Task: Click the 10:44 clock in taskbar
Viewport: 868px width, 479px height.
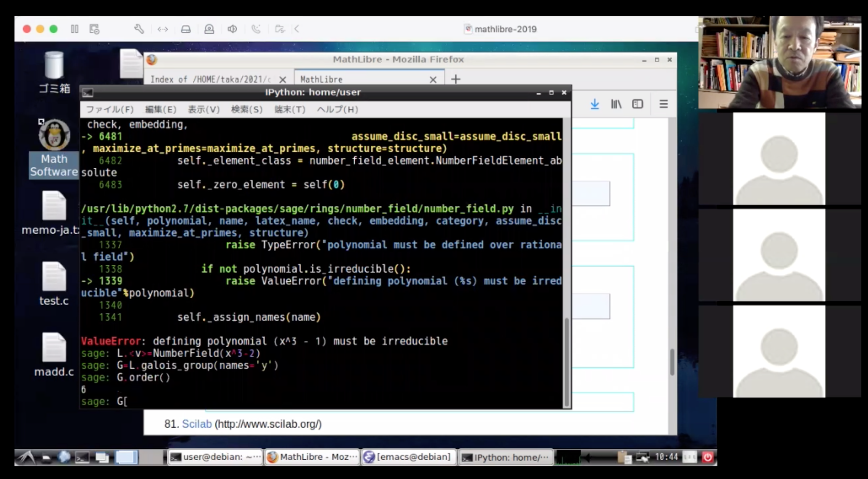Action: coord(666,457)
